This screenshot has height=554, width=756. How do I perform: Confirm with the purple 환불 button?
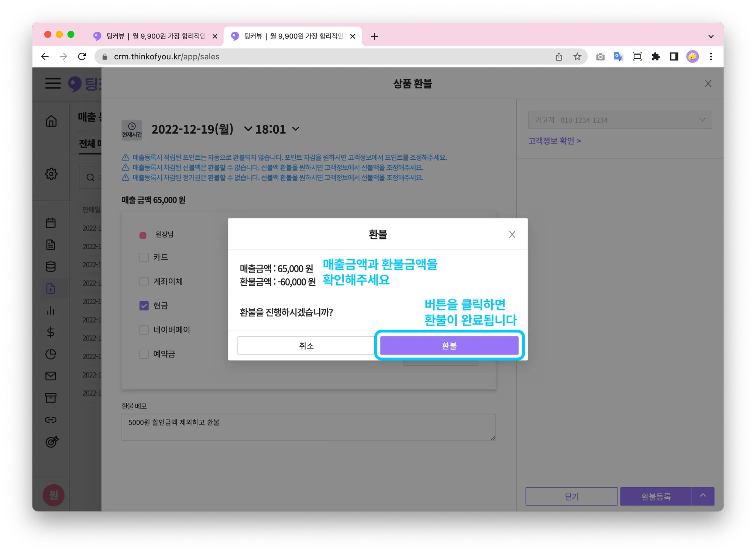coord(449,346)
